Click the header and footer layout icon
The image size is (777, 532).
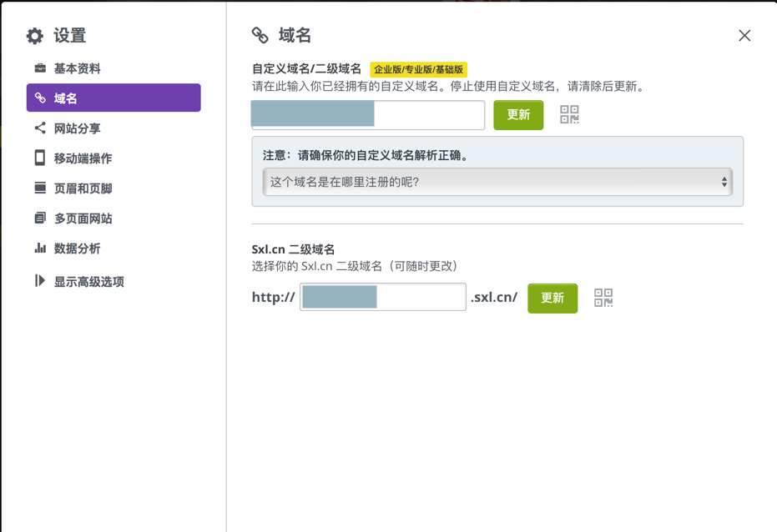40,188
